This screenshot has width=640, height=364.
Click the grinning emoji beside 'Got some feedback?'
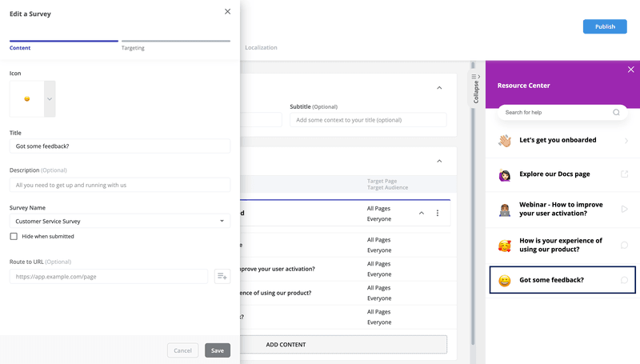(505, 280)
